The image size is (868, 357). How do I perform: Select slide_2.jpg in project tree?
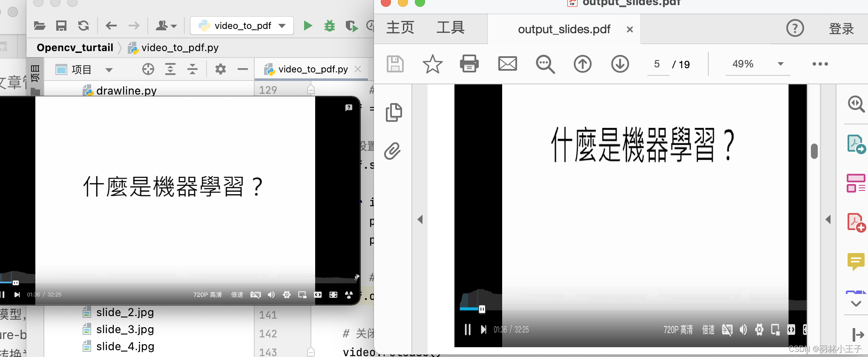click(x=118, y=312)
